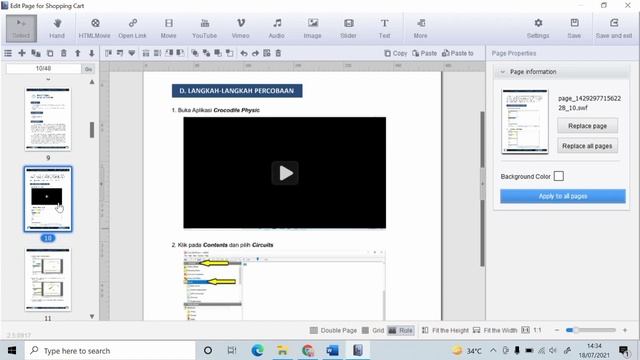
Task: Add a Slider element
Action: coord(348,28)
